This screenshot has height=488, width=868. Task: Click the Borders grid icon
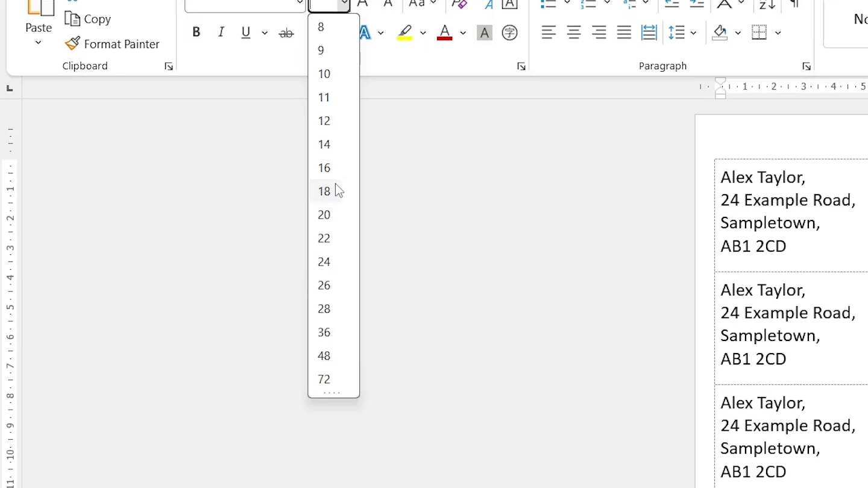coord(759,33)
